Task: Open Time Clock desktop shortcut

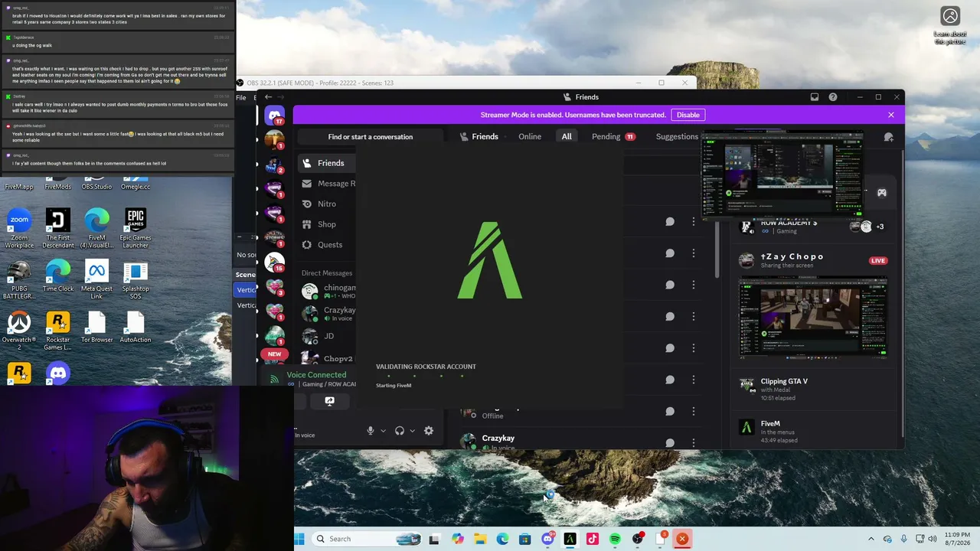Action: (57, 277)
